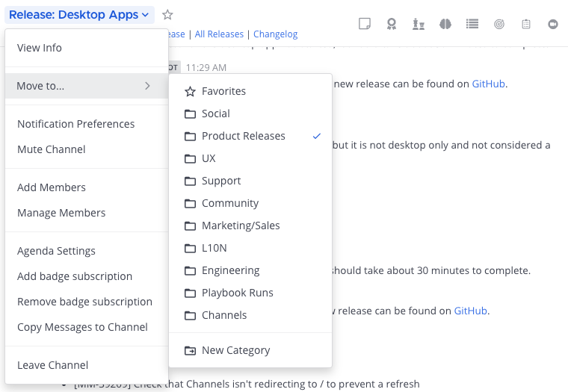Move channel to Favorites category

coord(223,91)
